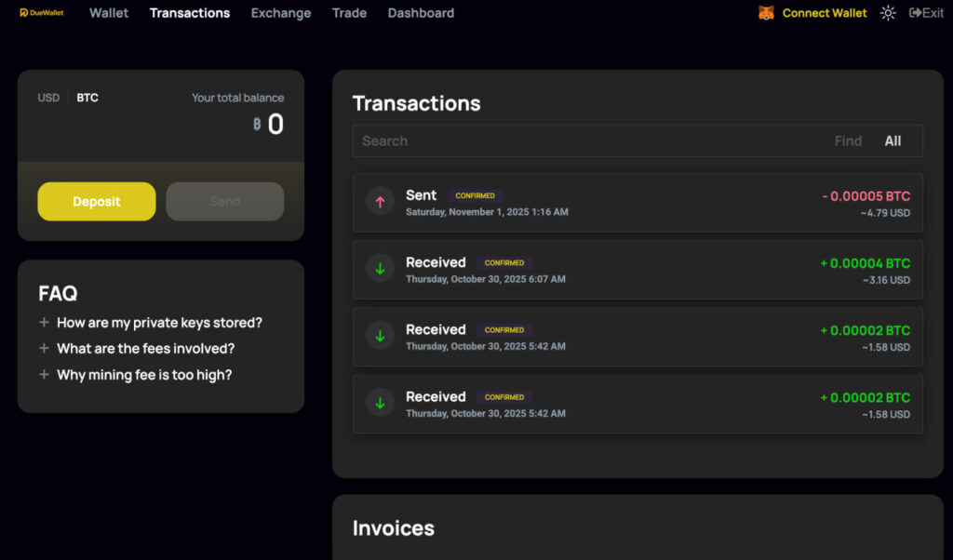The image size is (953, 560).
Task: Click the DueWallet logo icon
Action: click(x=24, y=13)
